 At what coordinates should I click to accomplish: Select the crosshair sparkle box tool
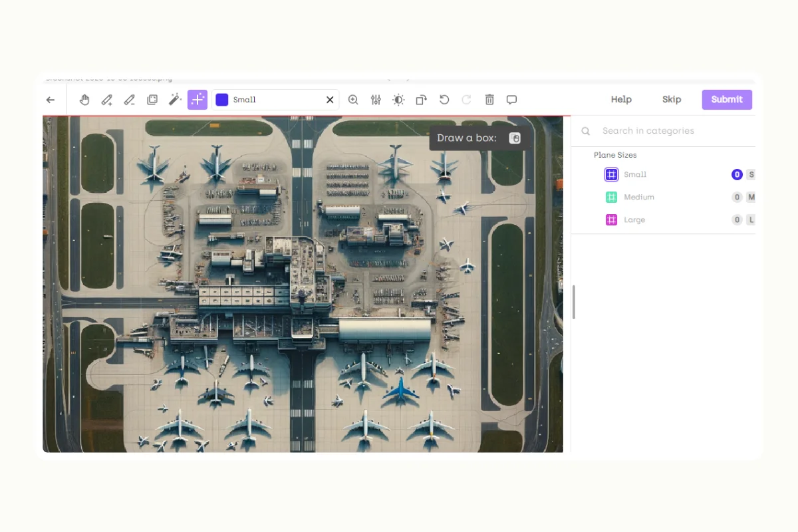198,100
